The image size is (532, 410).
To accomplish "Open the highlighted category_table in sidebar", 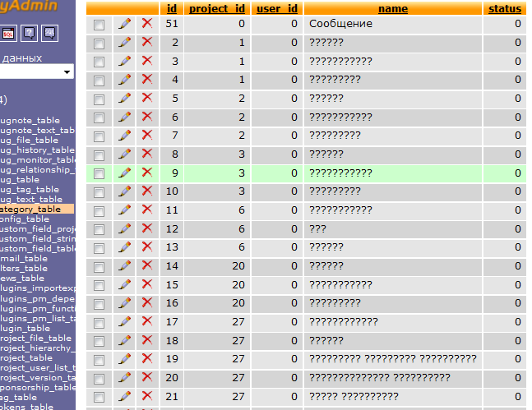I will coord(33,209).
